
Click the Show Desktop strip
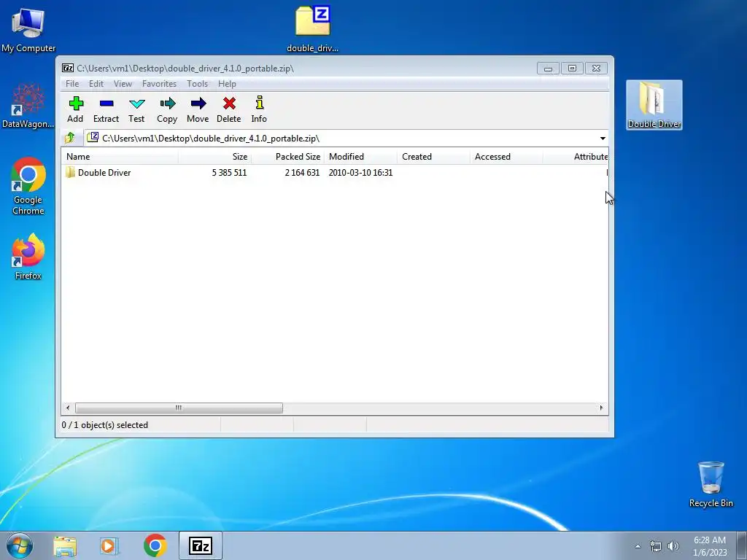741,545
